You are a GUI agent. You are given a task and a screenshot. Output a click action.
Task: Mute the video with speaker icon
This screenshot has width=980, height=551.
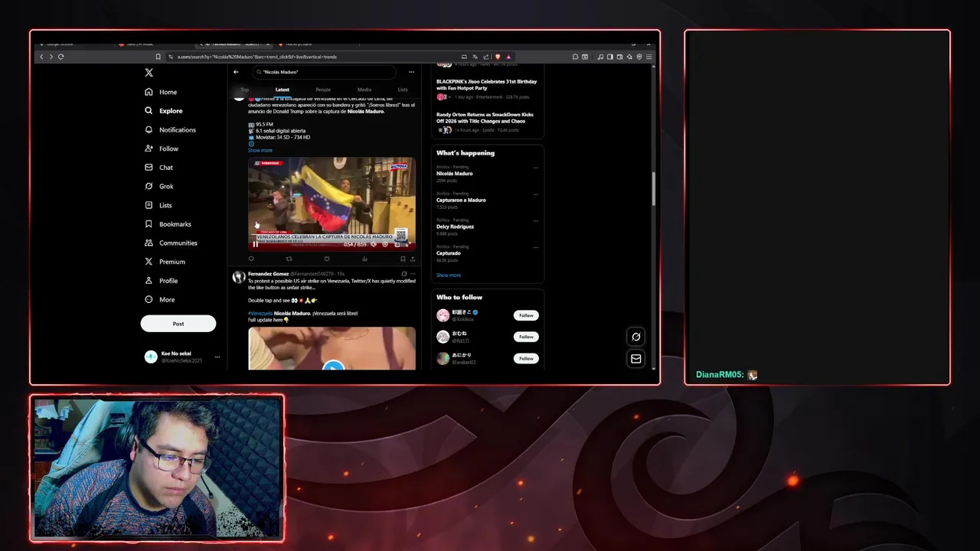point(374,245)
